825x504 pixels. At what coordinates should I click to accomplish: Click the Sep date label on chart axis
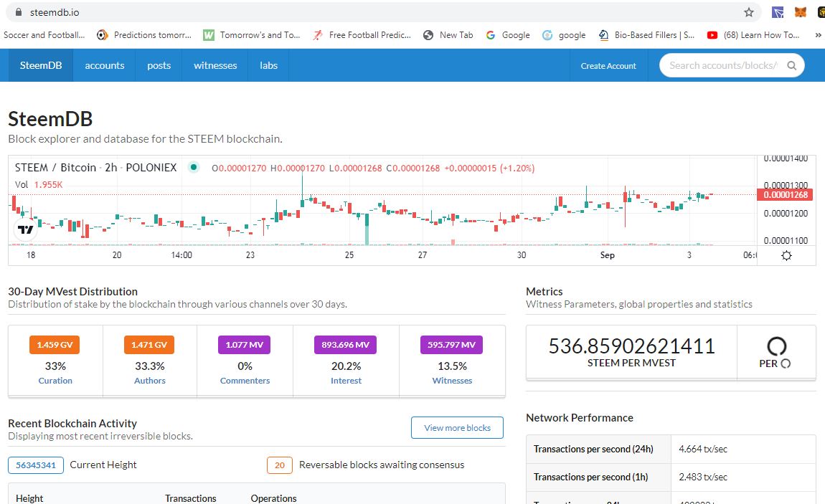[x=607, y=255]
